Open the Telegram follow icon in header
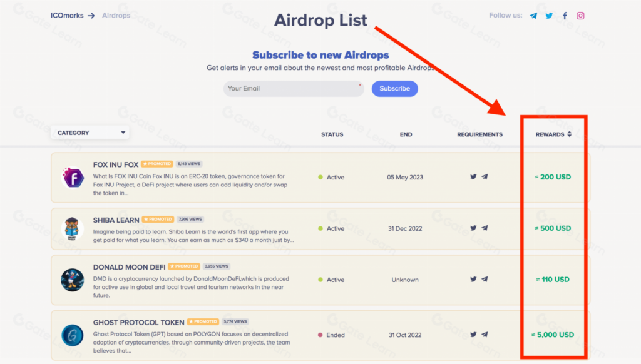The image size is (641, 364). pos(533,15)
